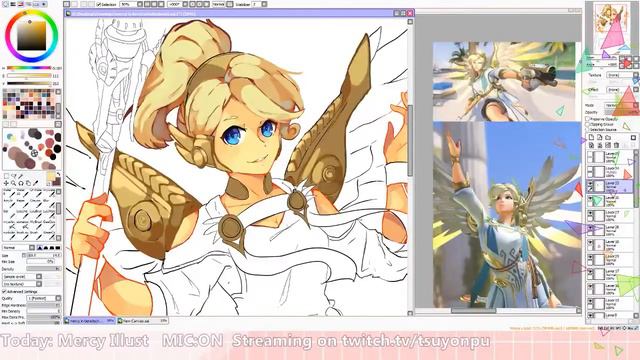The width and height of the screenshot is (640, 360).
Task: Open the brush shape (simple circle) dropdown
Action: 22,277
